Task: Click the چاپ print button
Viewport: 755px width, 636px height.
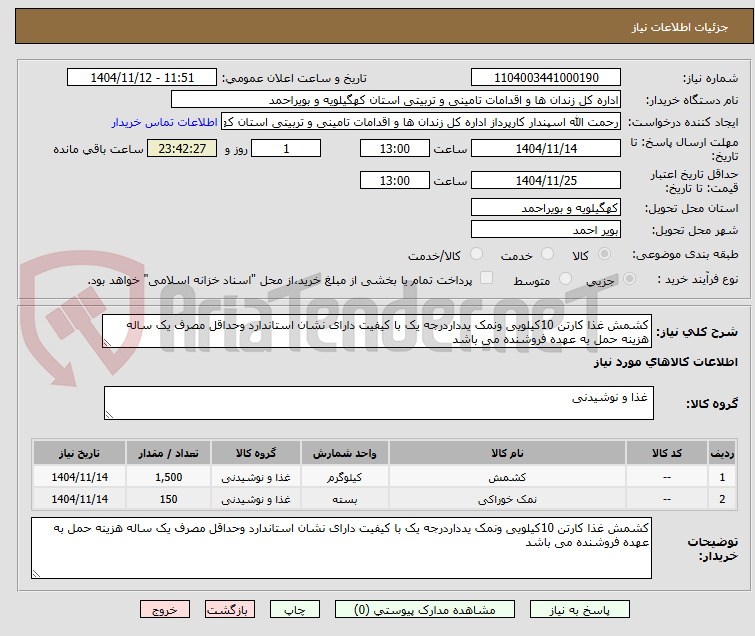Action: 295,610
